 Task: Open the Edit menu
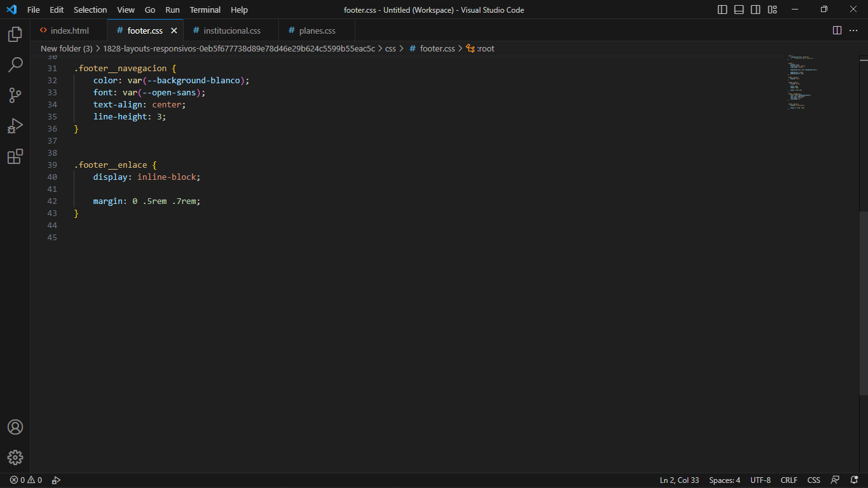click(57, 10)
